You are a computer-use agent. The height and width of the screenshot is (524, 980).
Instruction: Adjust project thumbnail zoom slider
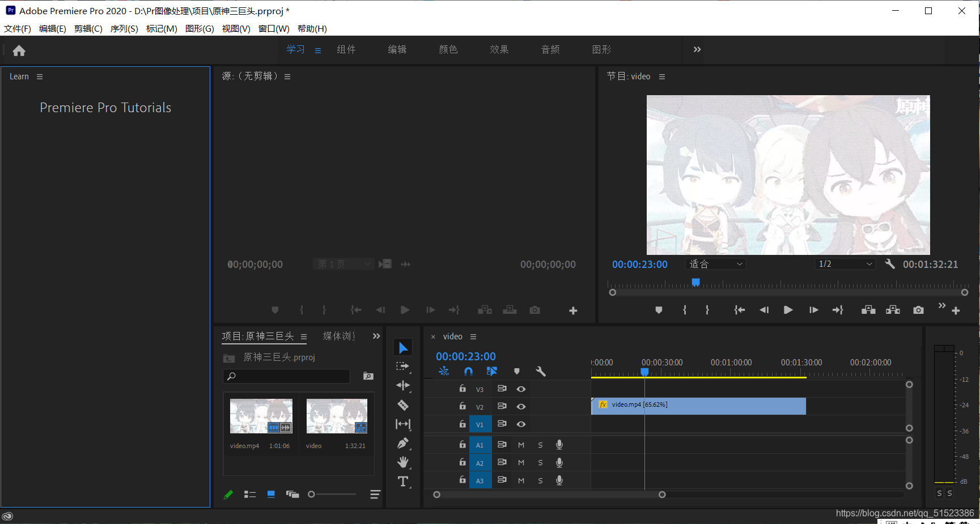tap(311, 495)
